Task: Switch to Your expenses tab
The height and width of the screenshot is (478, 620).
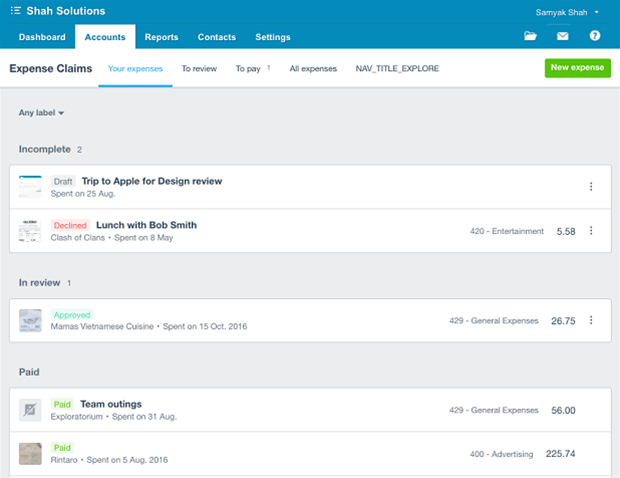Action: pyautogui.click(x=135, y=68)
